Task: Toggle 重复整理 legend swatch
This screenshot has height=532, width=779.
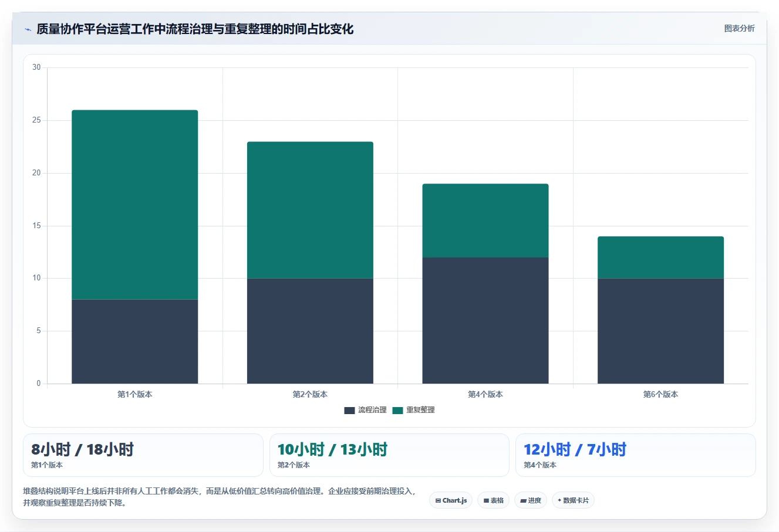Action: point(397,410)
